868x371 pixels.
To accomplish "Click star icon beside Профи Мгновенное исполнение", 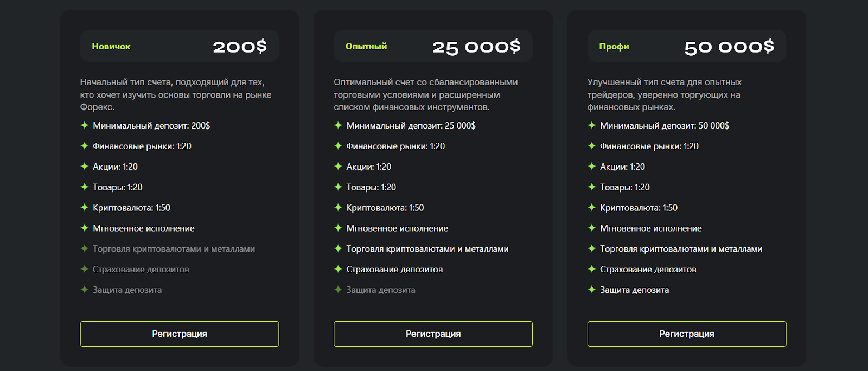I will [592, 228].
